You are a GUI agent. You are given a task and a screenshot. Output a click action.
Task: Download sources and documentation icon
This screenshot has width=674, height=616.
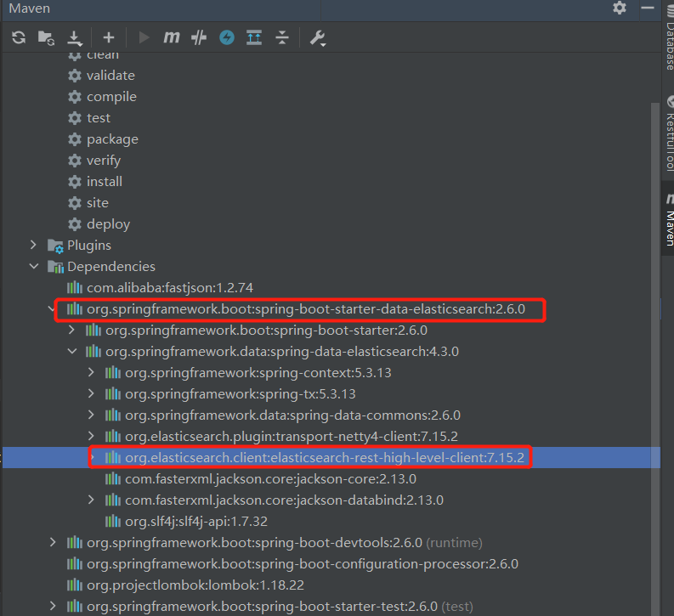click(75, 38)
